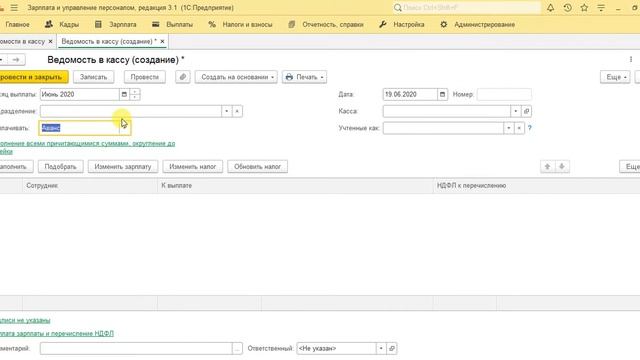Viewport: 640px width, 360px height.
Task: Open Отчетность, справки section
Action: pos(326,24)
